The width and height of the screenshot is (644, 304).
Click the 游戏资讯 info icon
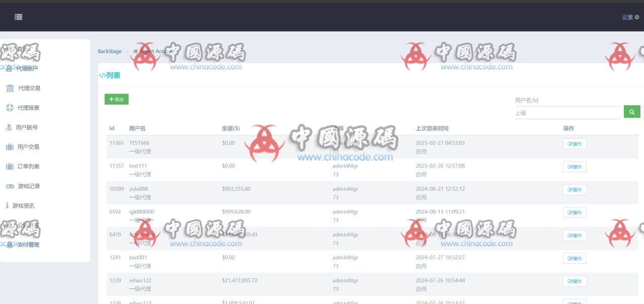click(7, 206)
